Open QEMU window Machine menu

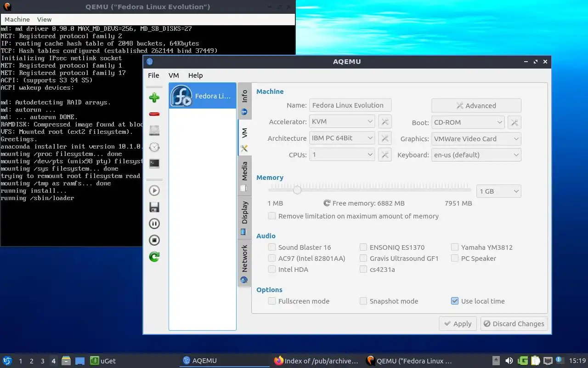coord(17,19)
